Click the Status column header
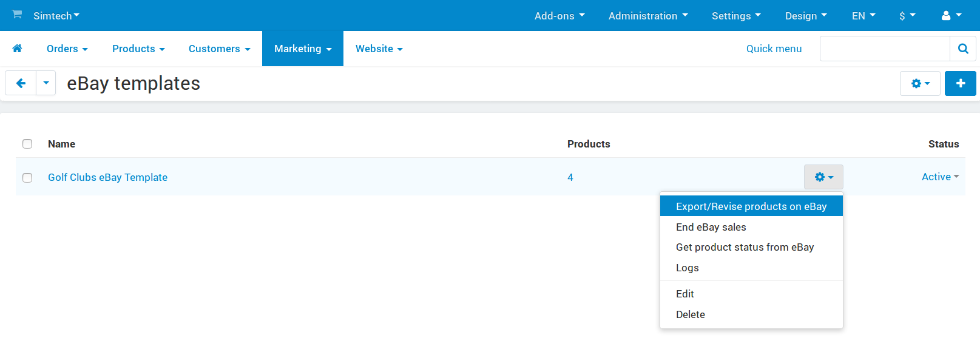 point(944,144)
